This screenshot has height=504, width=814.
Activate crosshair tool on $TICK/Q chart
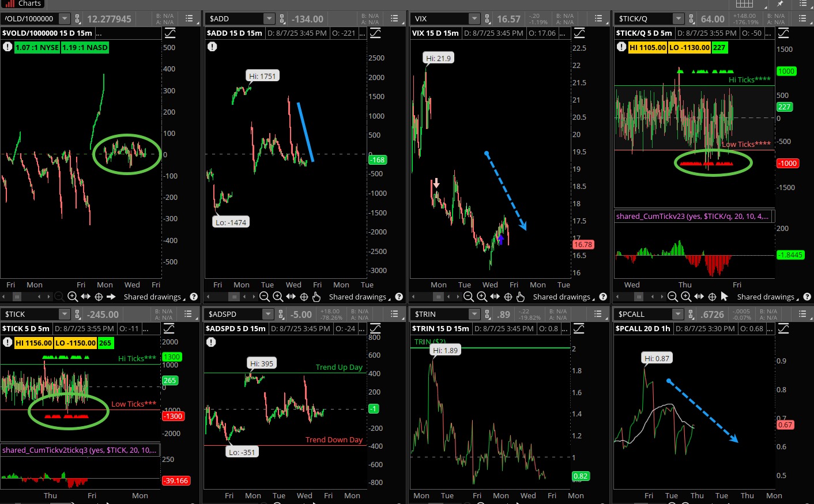[x=712, y=297]
